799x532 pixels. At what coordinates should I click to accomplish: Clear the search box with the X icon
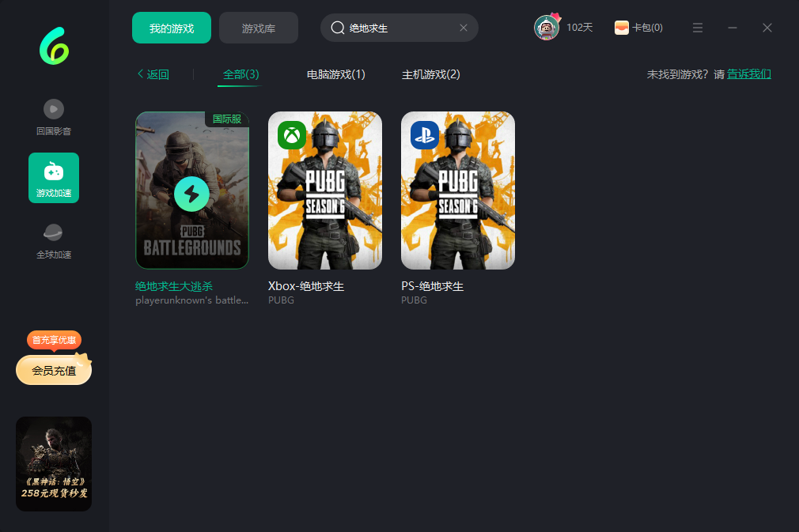click(x=464, y=28)
